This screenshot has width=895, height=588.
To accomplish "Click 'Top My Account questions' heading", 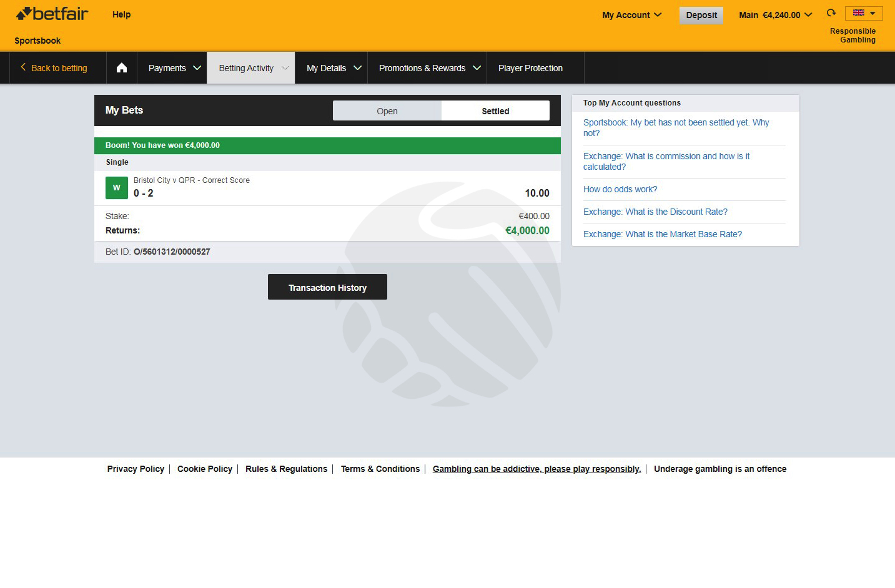I will [632, 103].
